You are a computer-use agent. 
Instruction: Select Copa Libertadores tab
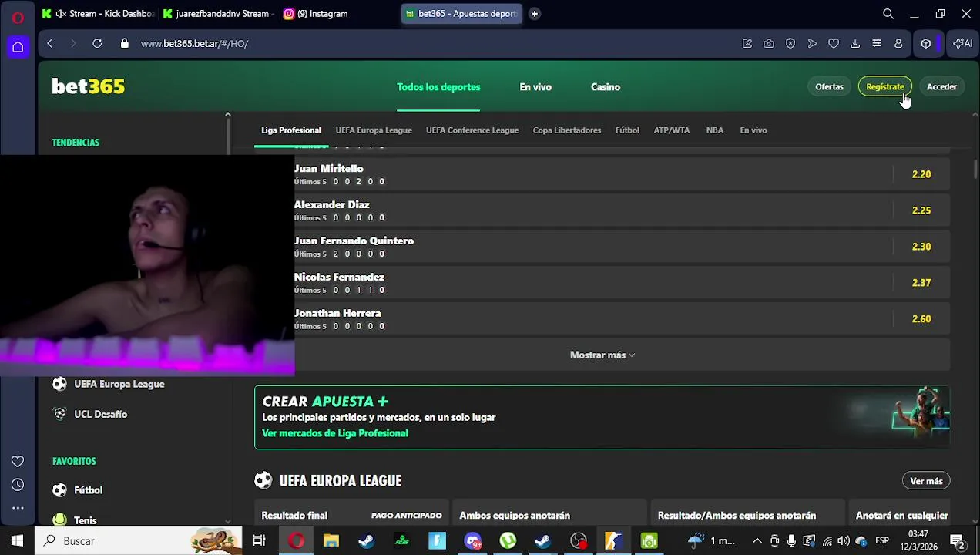coord(567,130)
